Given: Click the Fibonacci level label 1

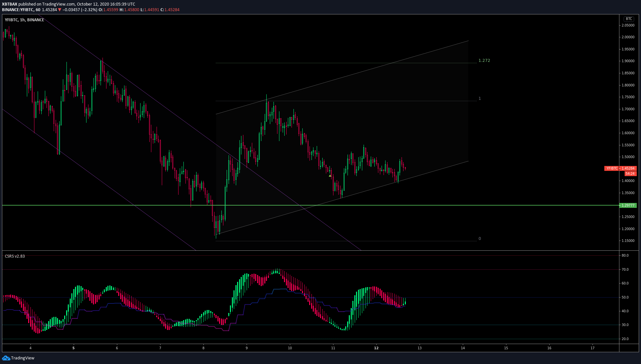Looking at the screenshot, I should (480, 99).
